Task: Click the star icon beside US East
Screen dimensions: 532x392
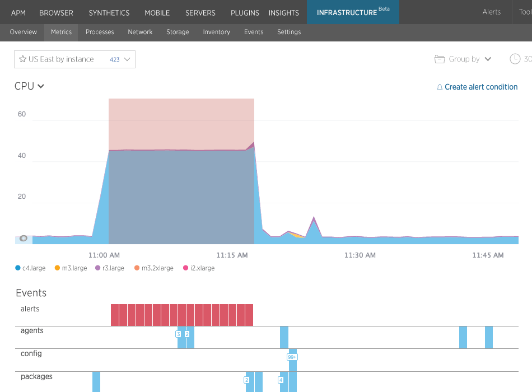Action: coord(23,59)
